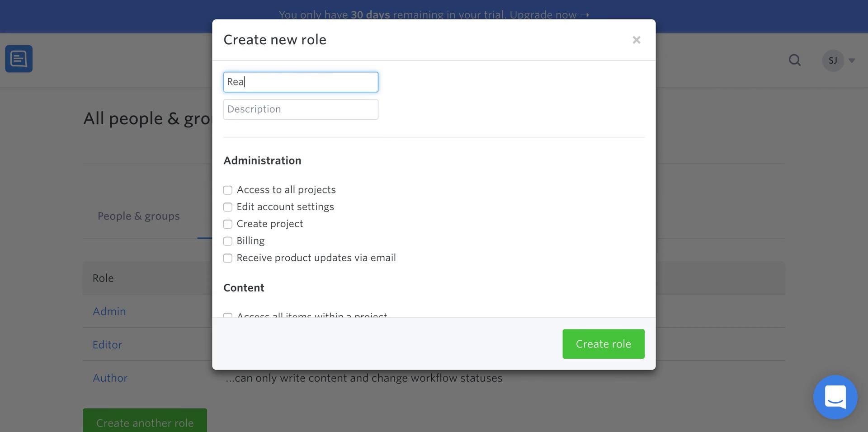The image size is (868, 432).
Task: Click the Create new role title
Action: point(275,40)
